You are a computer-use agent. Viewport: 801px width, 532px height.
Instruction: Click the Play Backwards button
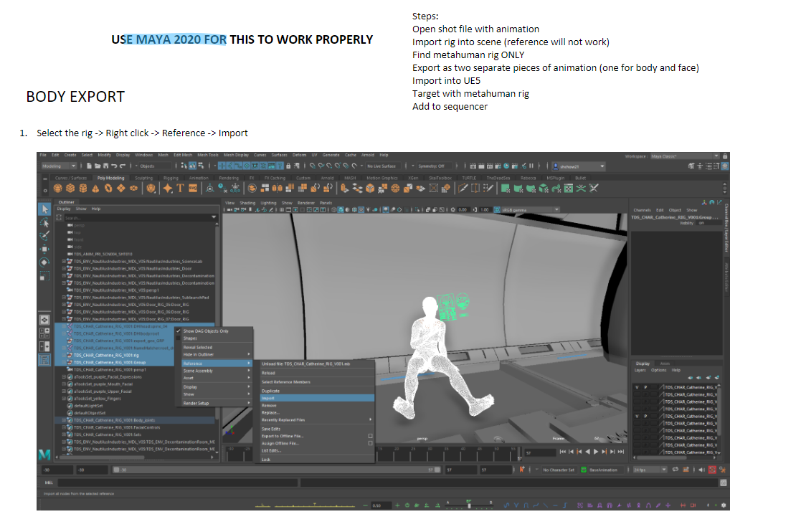pos(587,452)
